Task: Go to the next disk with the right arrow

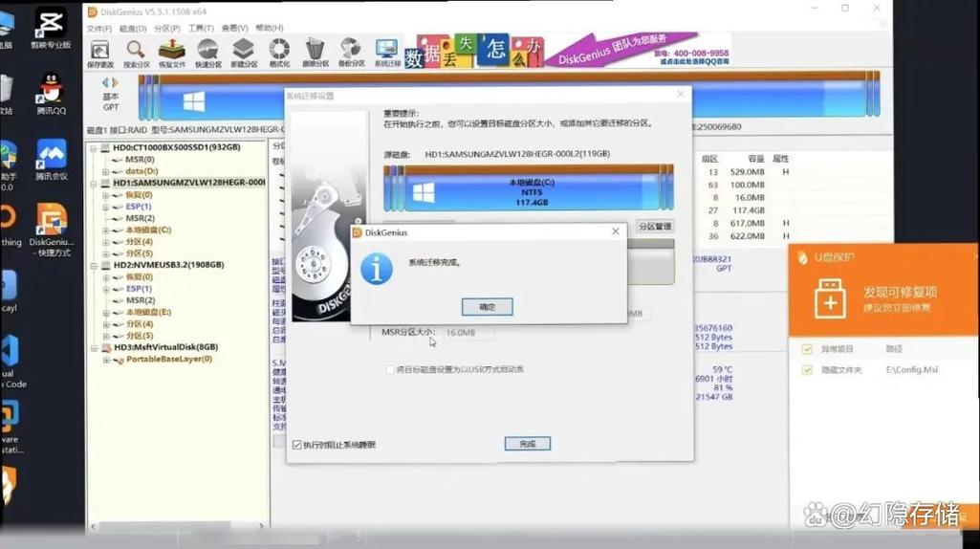Action: 115,82
